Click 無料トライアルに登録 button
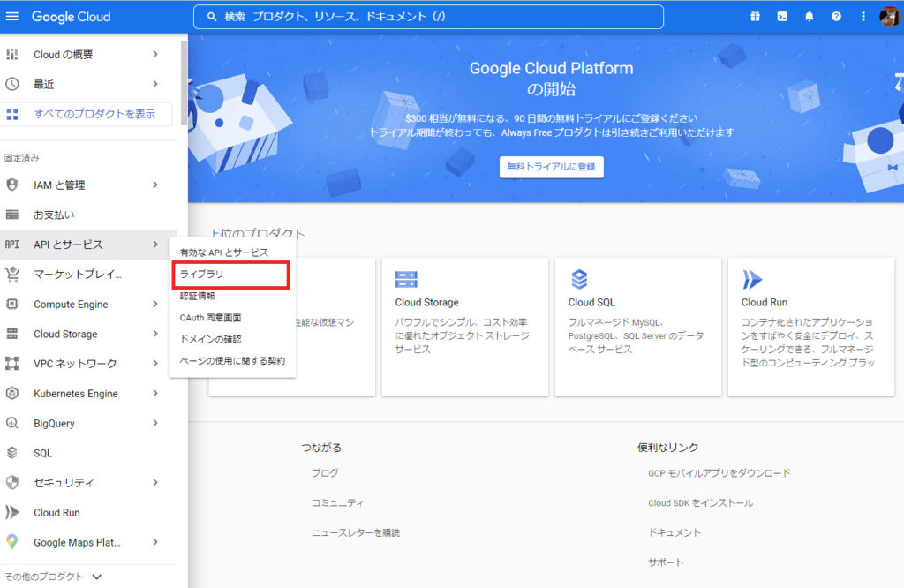 551,167
